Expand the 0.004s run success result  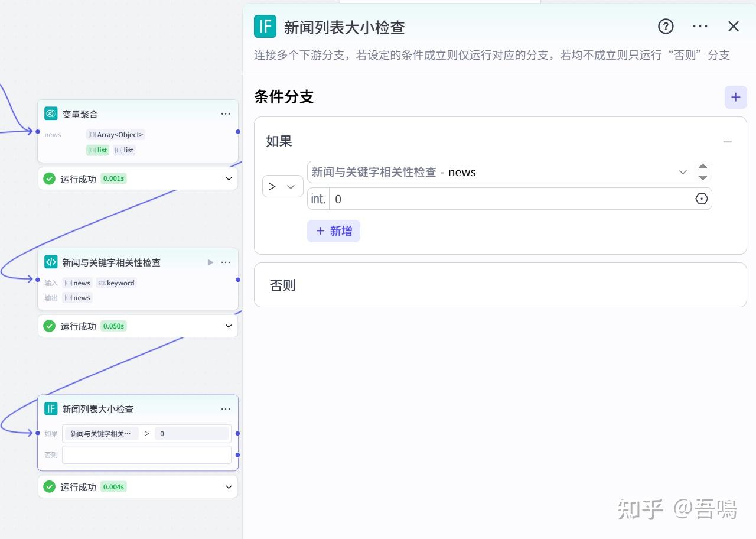(229, 487)
